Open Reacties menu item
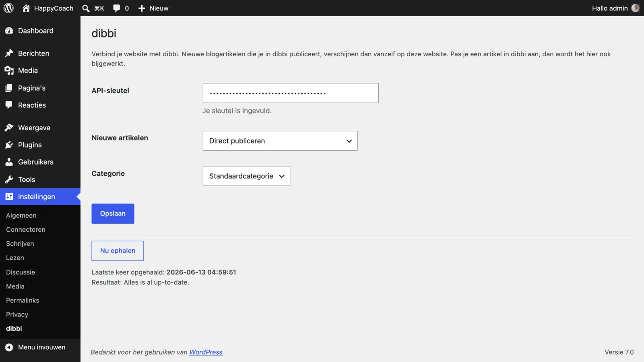 (40, 105)
